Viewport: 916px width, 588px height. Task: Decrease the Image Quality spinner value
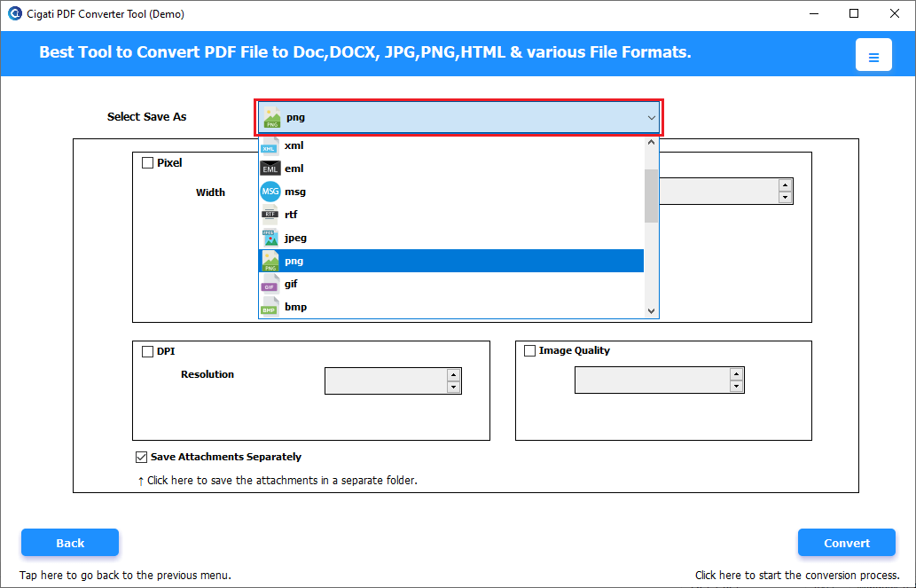tap(736, 386)
